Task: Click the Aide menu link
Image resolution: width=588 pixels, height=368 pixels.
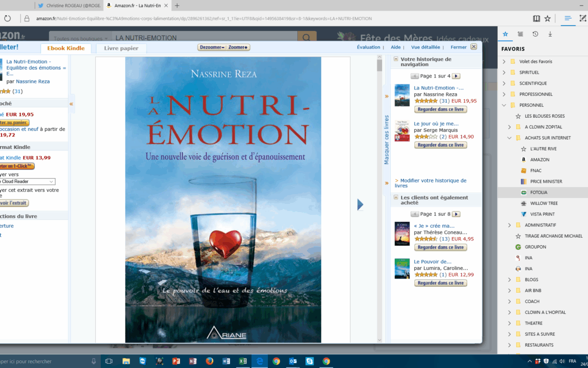Action: (396, 47)
